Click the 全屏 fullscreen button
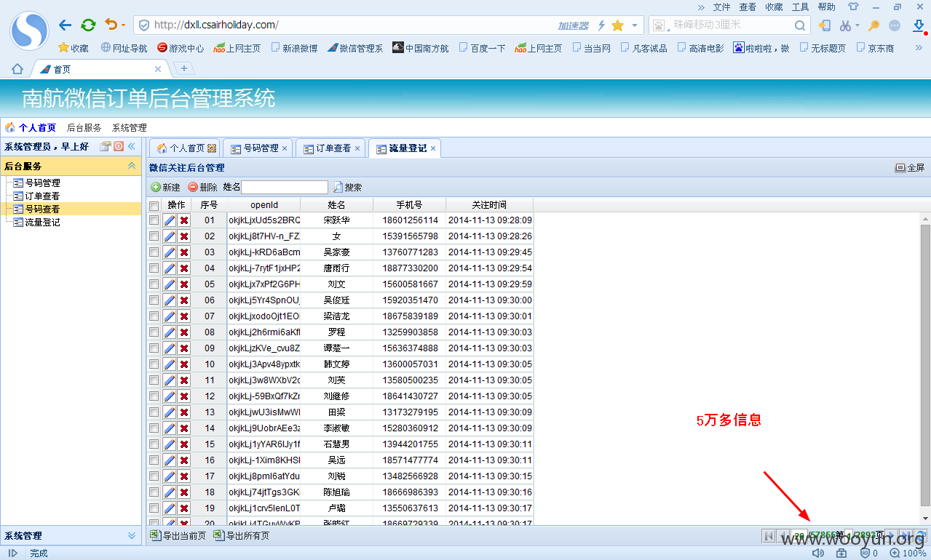Viewport: 931px width, 560px height. [x=910, y=167]
